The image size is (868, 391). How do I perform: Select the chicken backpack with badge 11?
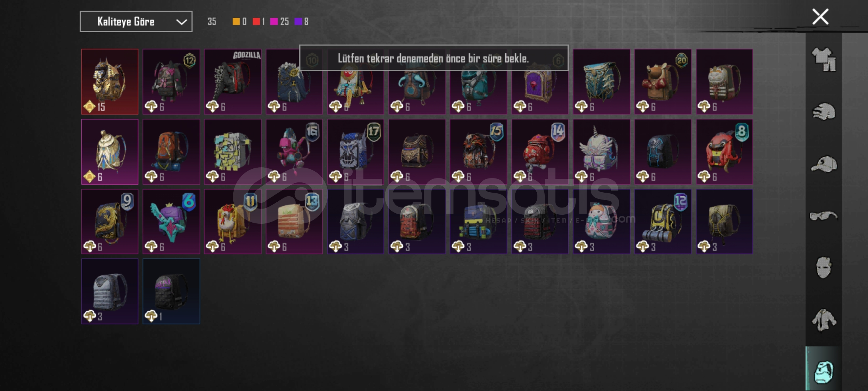point(233,222)
